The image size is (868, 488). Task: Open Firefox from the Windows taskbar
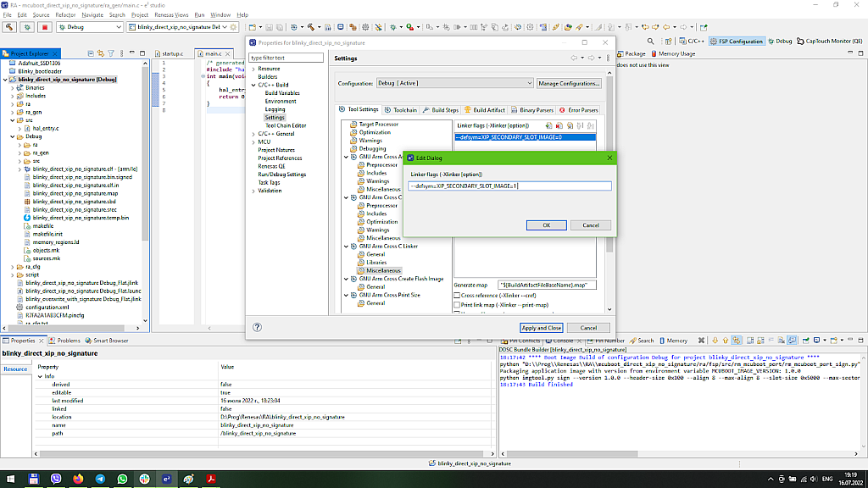tap(79, 479)
